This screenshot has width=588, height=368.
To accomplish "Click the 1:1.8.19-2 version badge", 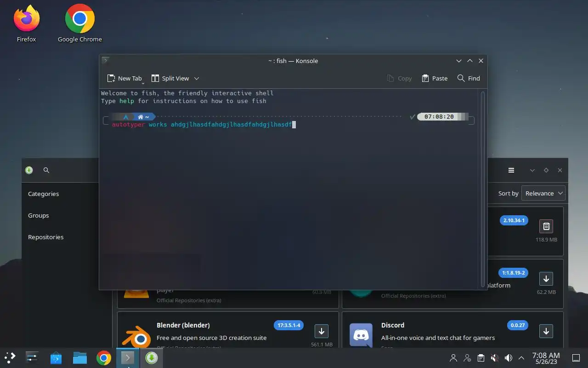I will tap(513, 273).
